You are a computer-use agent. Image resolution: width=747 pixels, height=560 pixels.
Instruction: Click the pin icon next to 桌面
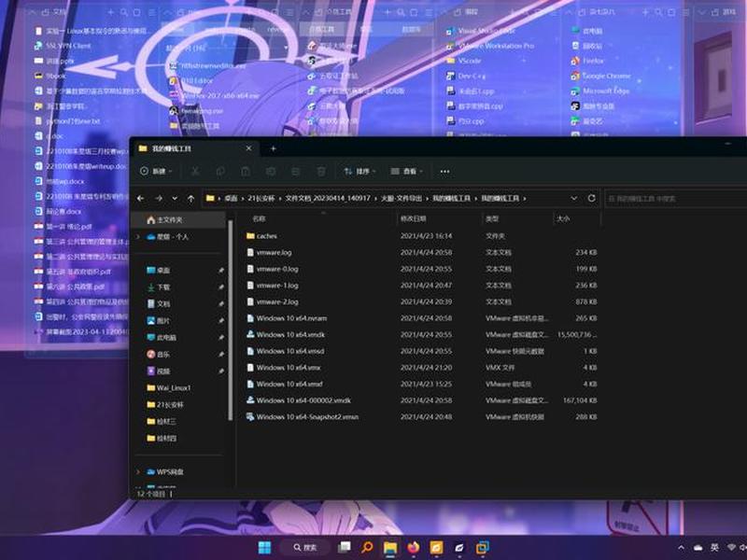(221, 270)
